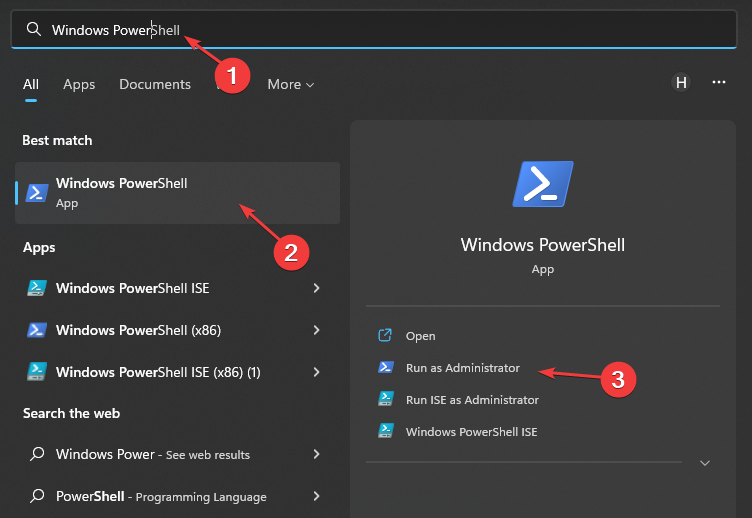Click the PowerShell ISE (x86) (1) icon
Screen dimensions: 752x518
click(37, 372)
